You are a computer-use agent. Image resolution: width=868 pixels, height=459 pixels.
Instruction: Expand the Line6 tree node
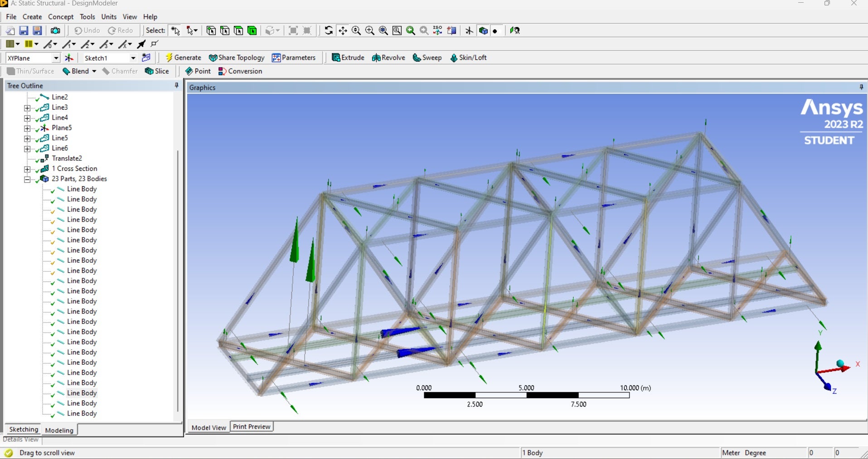pos(27,149)
